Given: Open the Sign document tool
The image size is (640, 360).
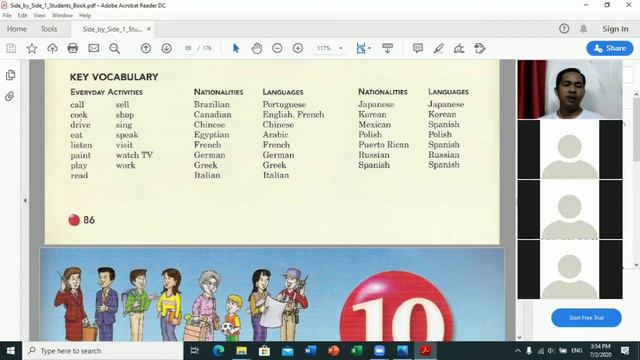Looking at the screenshot, I should [x=459, y=48].
